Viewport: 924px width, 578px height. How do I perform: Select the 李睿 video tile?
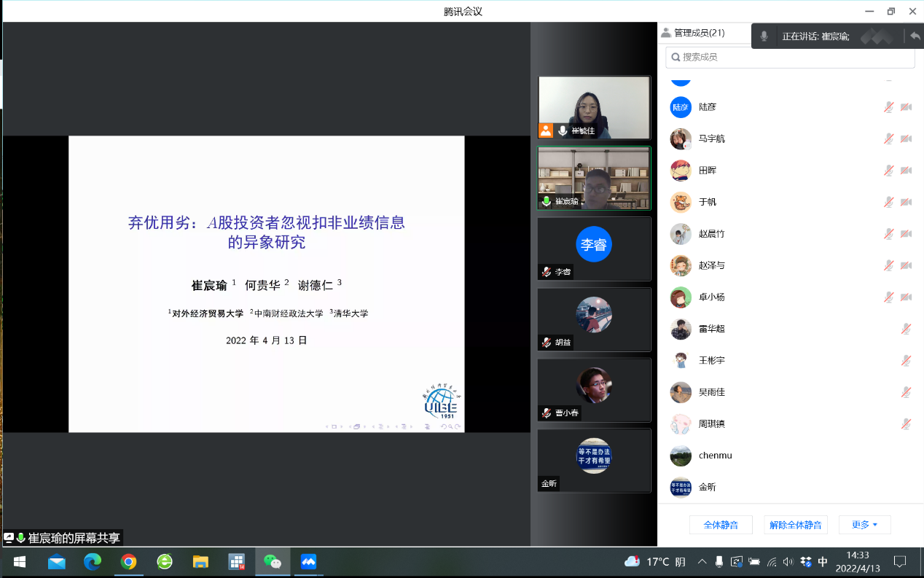click(594, 249)
